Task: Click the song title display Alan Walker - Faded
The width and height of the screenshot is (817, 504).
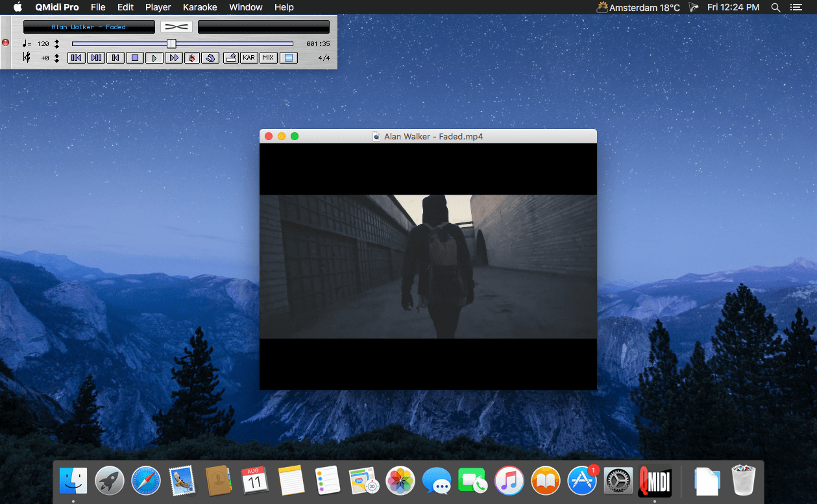Action: [x=89, y=27]
